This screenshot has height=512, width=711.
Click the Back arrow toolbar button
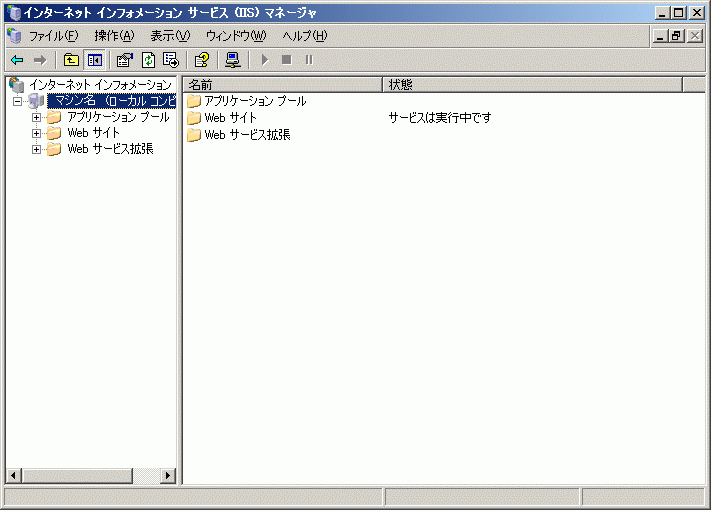pos(17,60)
